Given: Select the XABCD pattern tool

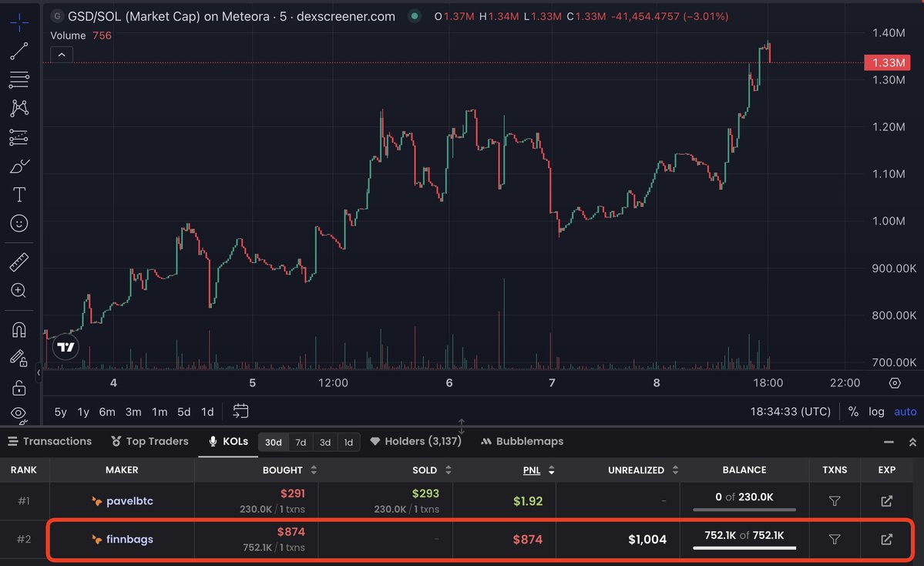Looking at the screenshot, I should [x=18, y=108].
